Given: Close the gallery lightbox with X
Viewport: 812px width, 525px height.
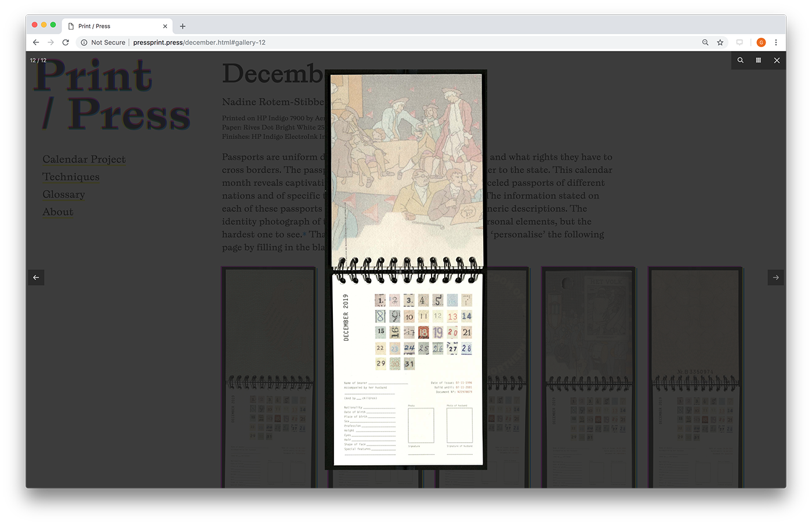Looking at the screenshot, I should click(x=777, y=60).
